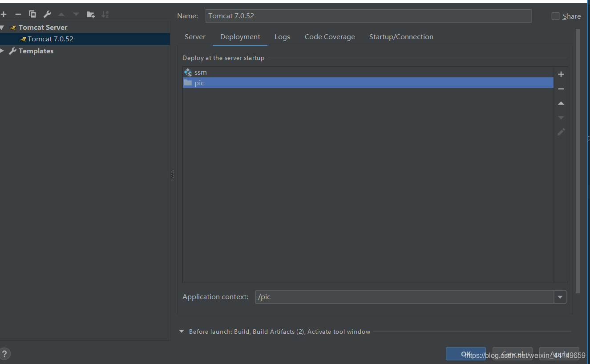Click the right-side vertical scrollbar

pos(578,161)
